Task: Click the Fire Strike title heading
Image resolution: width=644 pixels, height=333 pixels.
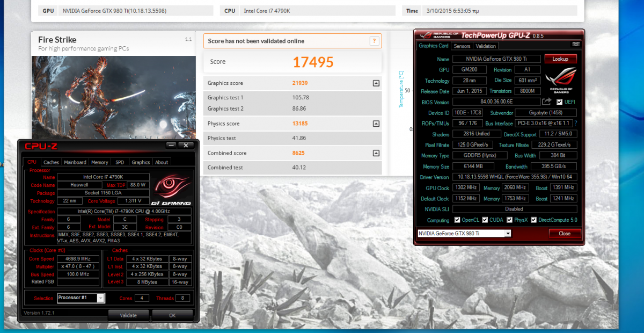Action: tap(57, 40)
